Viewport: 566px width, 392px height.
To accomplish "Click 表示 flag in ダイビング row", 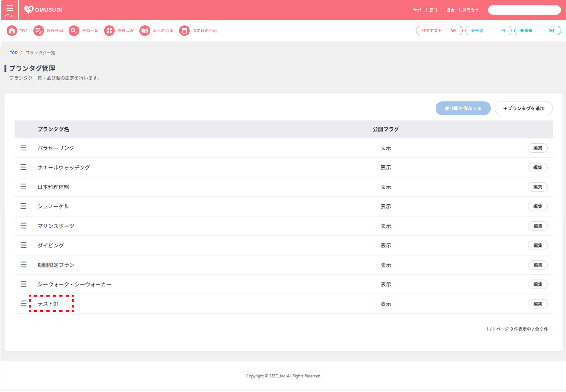I will pos(386,246).
